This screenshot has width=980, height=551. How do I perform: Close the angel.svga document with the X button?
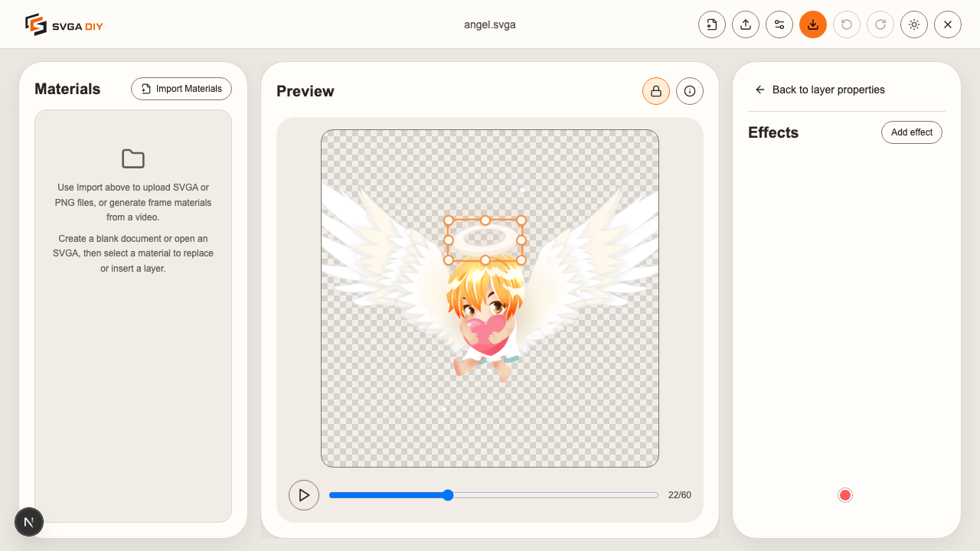click(948, 24)
